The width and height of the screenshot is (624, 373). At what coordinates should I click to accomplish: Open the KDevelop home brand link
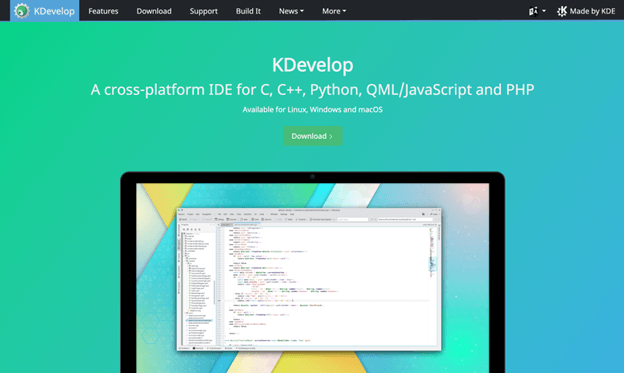[x=45, y=11]
